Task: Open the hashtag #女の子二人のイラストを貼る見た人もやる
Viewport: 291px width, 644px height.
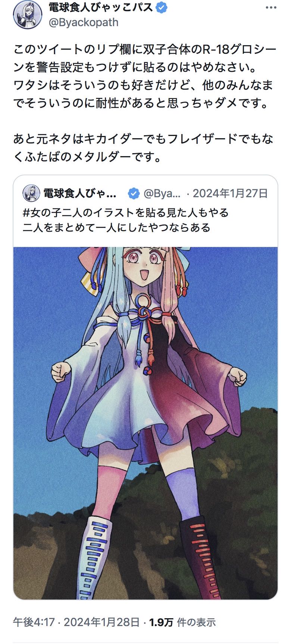Action: click(126, 213)
